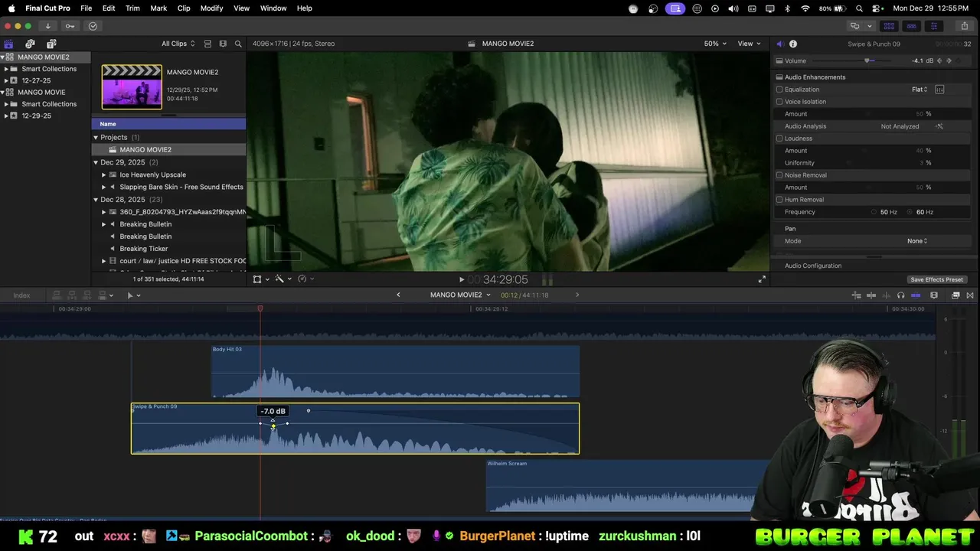Enable the Loudness checkbox

[x=779, y=139]
